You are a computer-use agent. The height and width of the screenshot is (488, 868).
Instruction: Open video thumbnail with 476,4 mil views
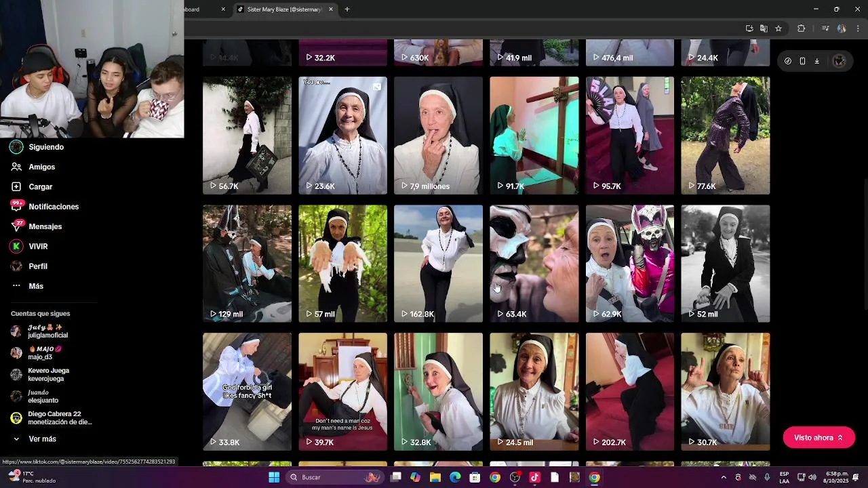point(630,53)
